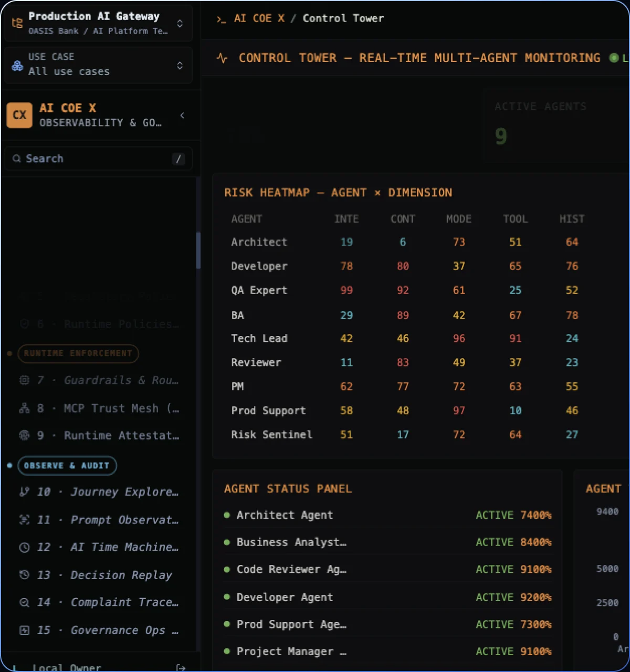Collapse the Observe & Audit section
Image resolution: width=630 pixels, height=672 pixels.
pos(67,466)
